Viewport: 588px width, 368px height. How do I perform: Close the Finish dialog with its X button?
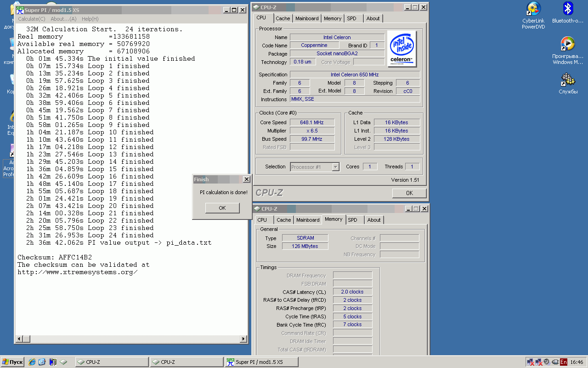(246, 179)
